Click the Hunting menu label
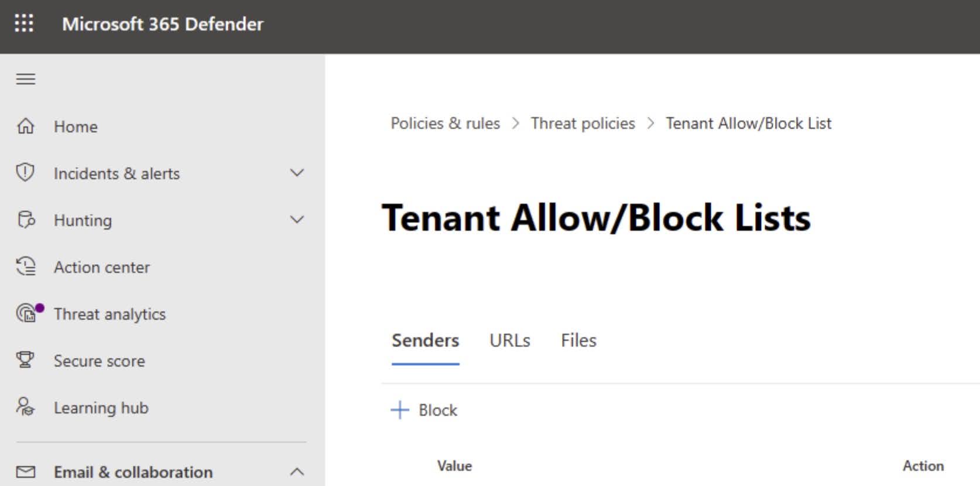Image resolution: width=980 pixels, height=486 pixels. point(83,221)
